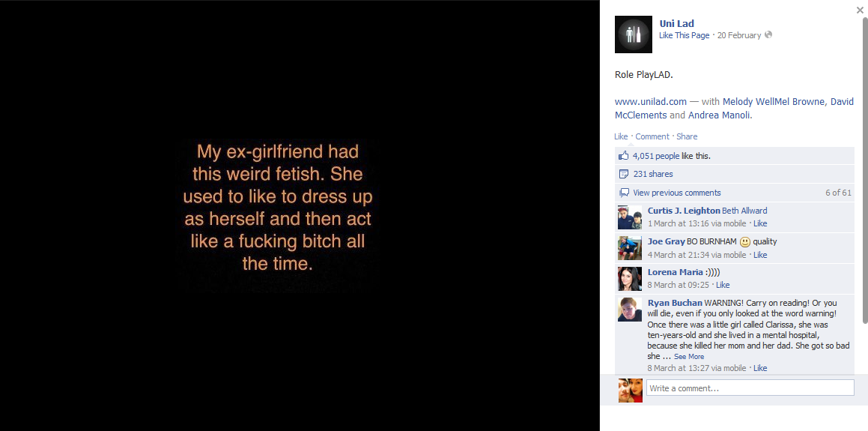Click the thumbs-up icon beside 4,051 people
Screen dimensions: 868x431
click(624, 156)
